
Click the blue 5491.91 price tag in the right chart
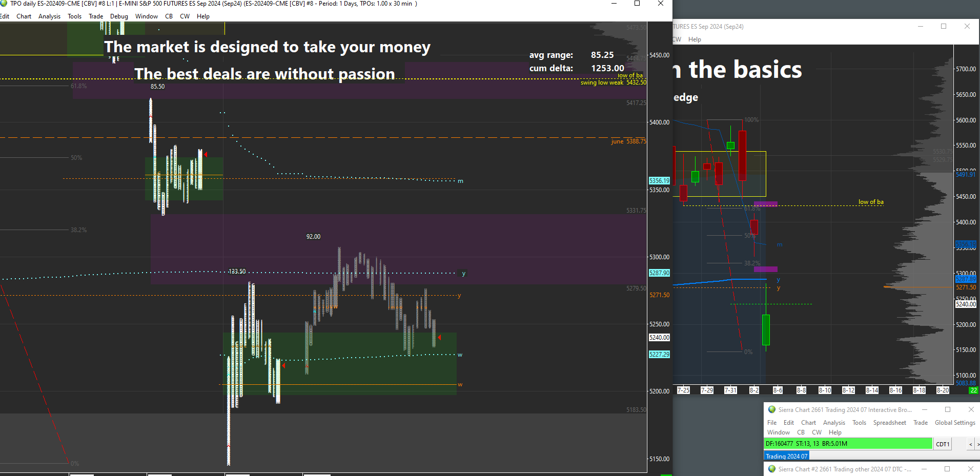click(966, 175)
